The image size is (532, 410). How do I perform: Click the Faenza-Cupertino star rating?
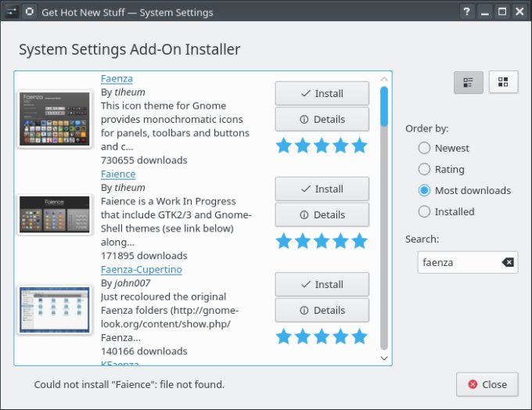(322, 336)
